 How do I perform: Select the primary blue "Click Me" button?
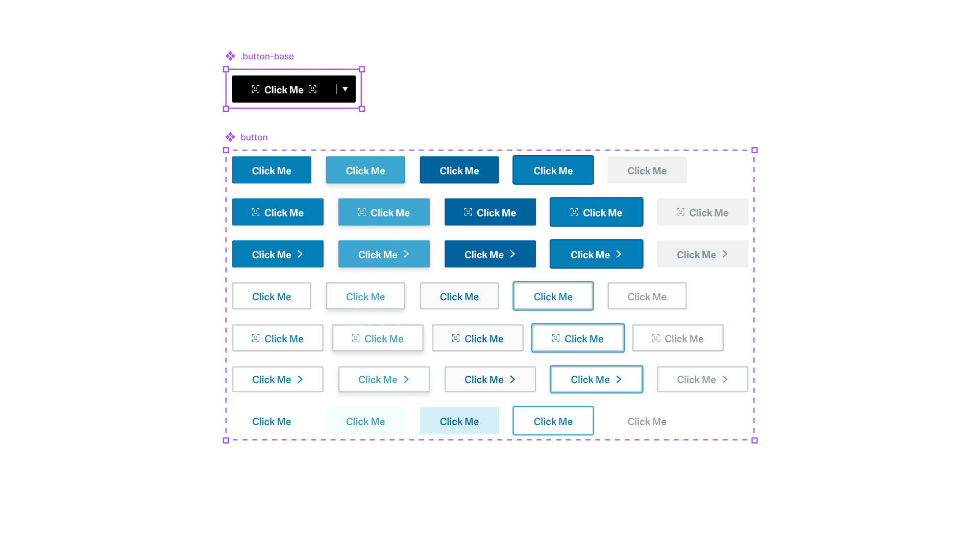pyautogui.click(x=272, y=170)
